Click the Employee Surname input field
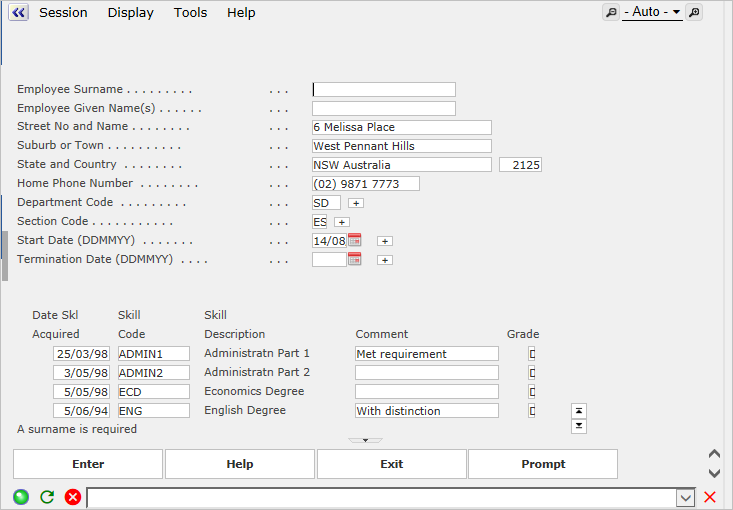733x510 pixels. 384,90
